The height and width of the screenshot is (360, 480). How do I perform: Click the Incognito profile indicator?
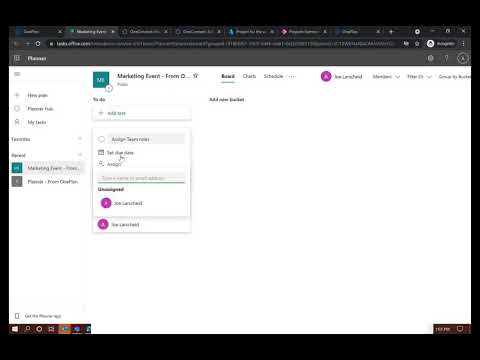[441, 44]
